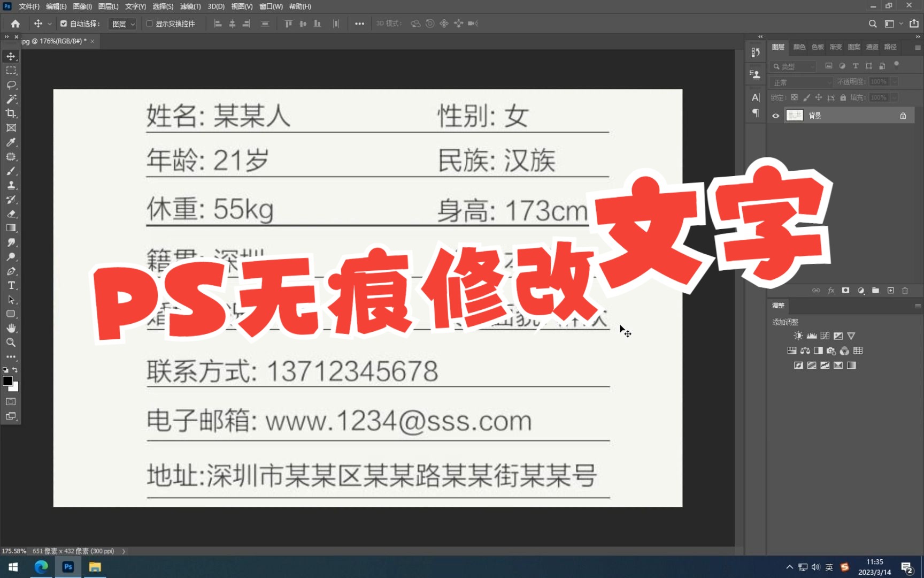Select the Magic Wand tool
Screen dimensions: 924x578
[11, 99]
